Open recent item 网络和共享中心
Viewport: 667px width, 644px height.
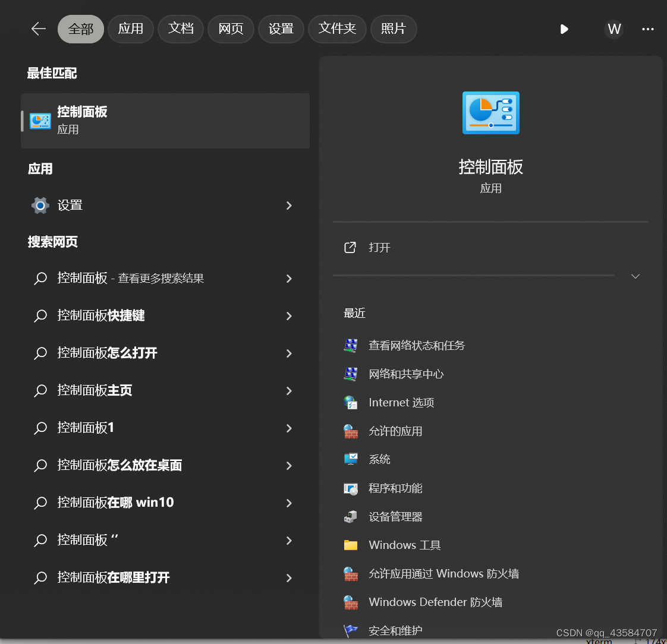[406, 374]
